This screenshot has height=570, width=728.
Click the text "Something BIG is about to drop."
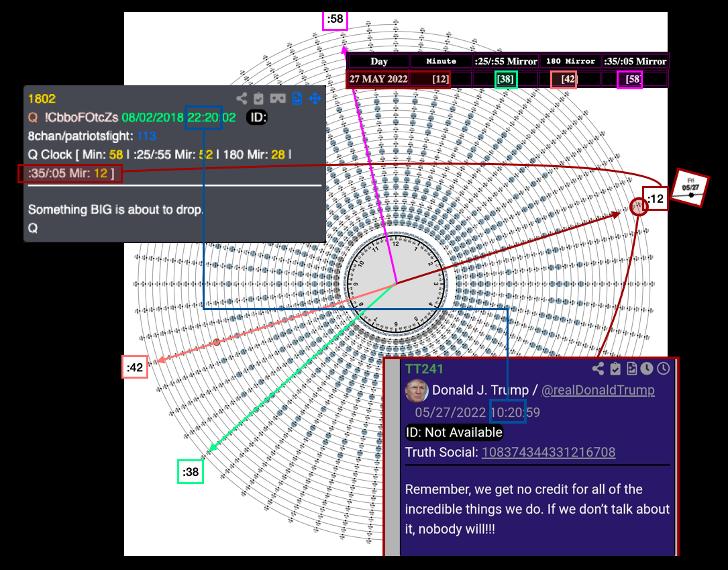pyautogui.click(x=115, y=209)
